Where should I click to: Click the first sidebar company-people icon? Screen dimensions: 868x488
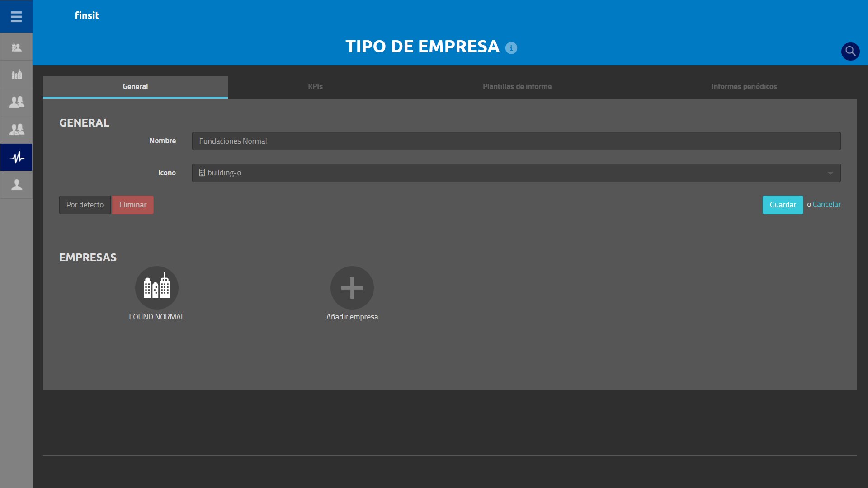pos(16,47)
